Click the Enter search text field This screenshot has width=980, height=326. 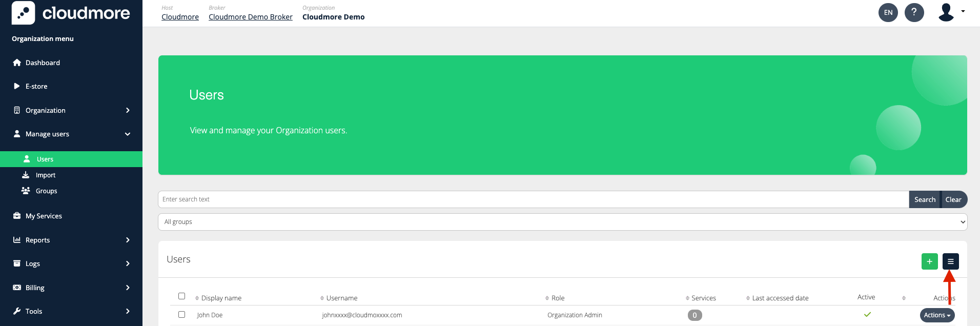point(533,199)
